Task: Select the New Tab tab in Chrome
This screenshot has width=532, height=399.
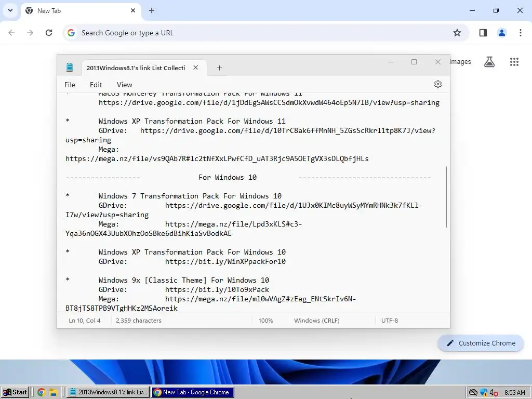Action: (81, 11)
